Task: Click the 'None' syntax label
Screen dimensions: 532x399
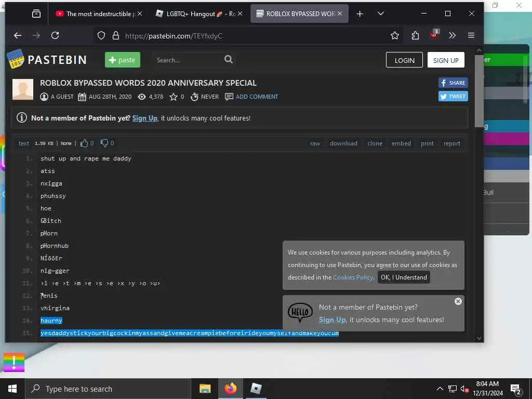Action: point(66,143)
